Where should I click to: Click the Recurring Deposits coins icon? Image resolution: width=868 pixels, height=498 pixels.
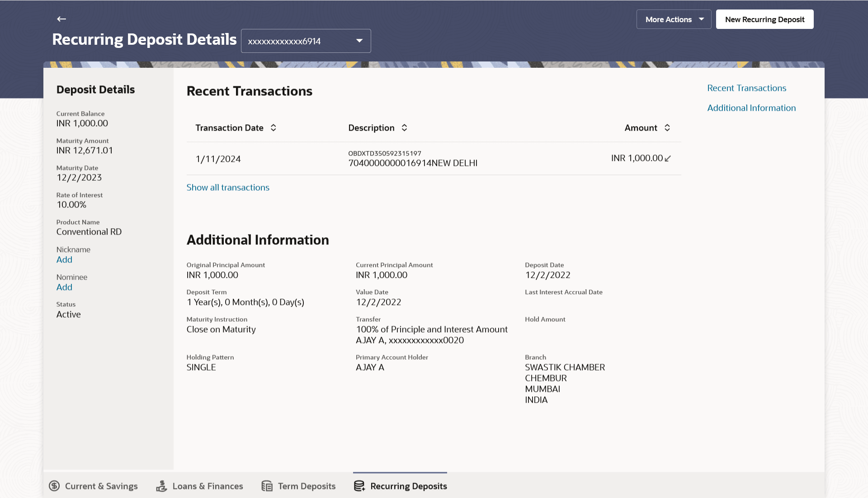pyautogui.click(x=359, y=486)
